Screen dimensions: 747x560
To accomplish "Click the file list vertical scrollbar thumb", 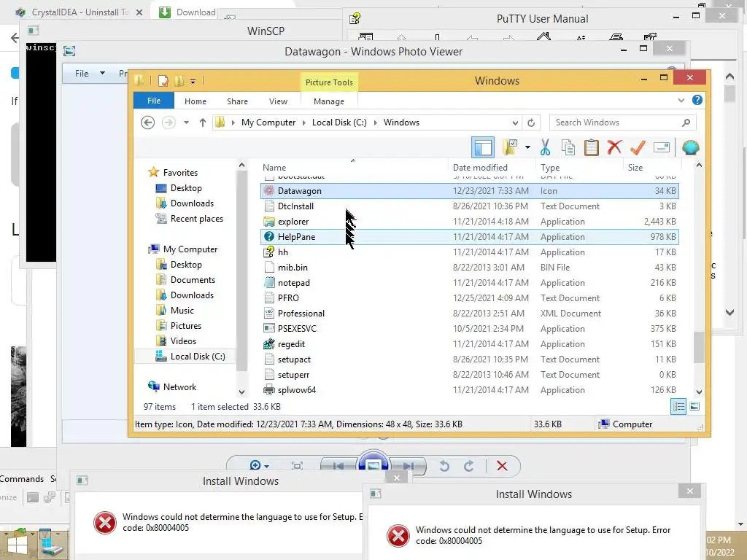I will pyautogui.click(x=698, y=347).
